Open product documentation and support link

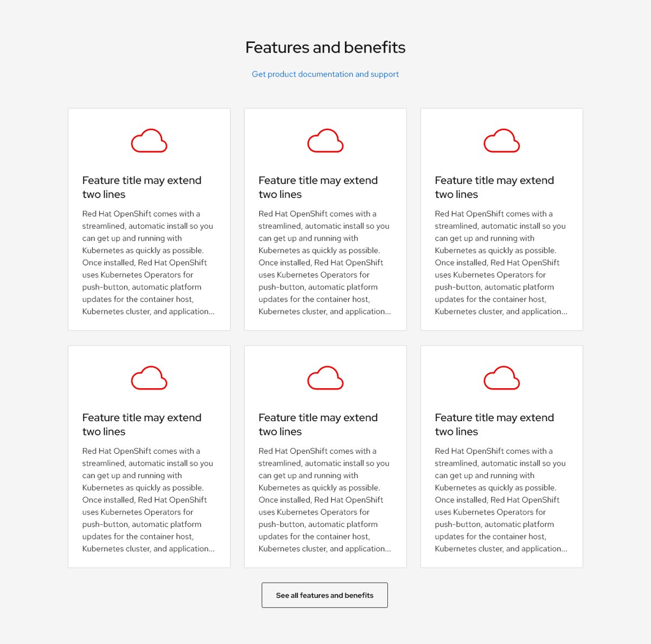(325, 74)
